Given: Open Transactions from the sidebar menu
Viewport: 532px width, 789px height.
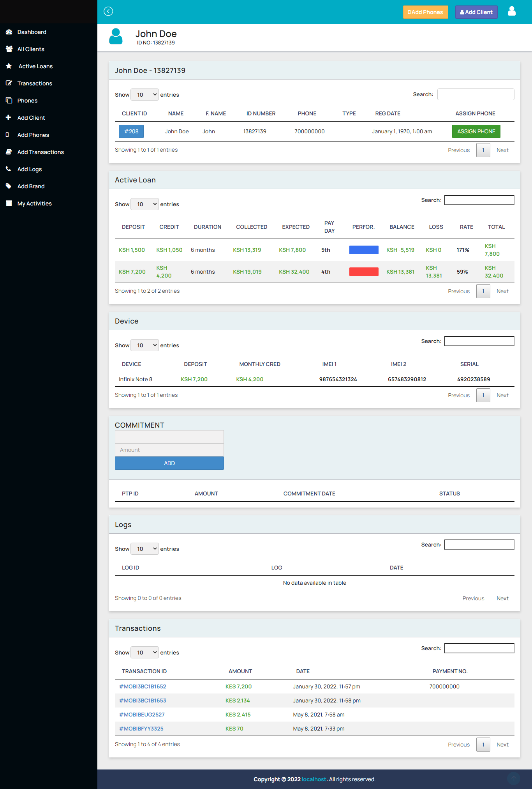Looking at the screenshot, I should (x=35, y=83).
